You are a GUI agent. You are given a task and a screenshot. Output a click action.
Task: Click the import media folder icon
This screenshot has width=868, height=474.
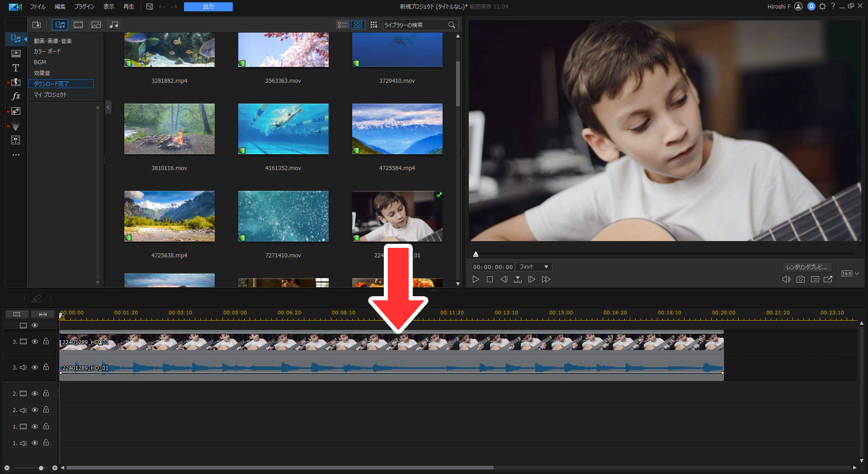pos(37,25)
